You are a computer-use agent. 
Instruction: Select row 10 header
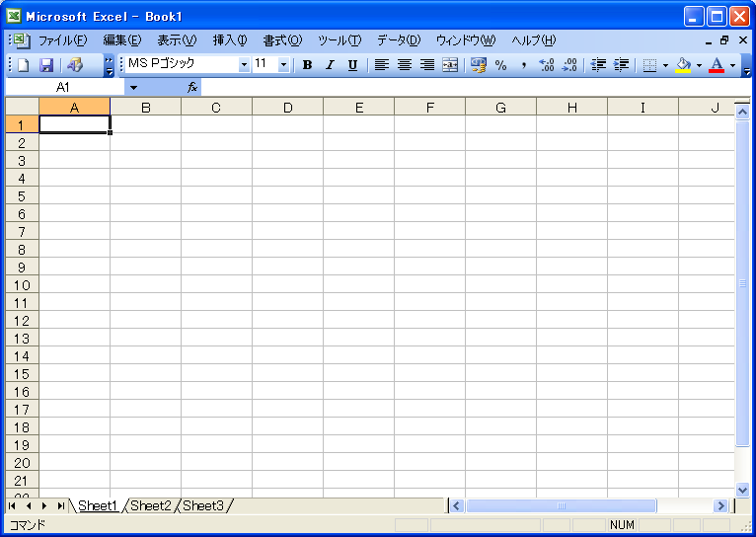pos(22,285)
